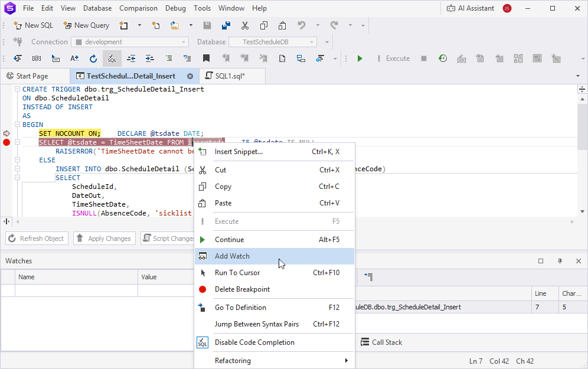Screen dimensions: 588x369
Task: Click the New SQL button
Action: coord(33,25)
